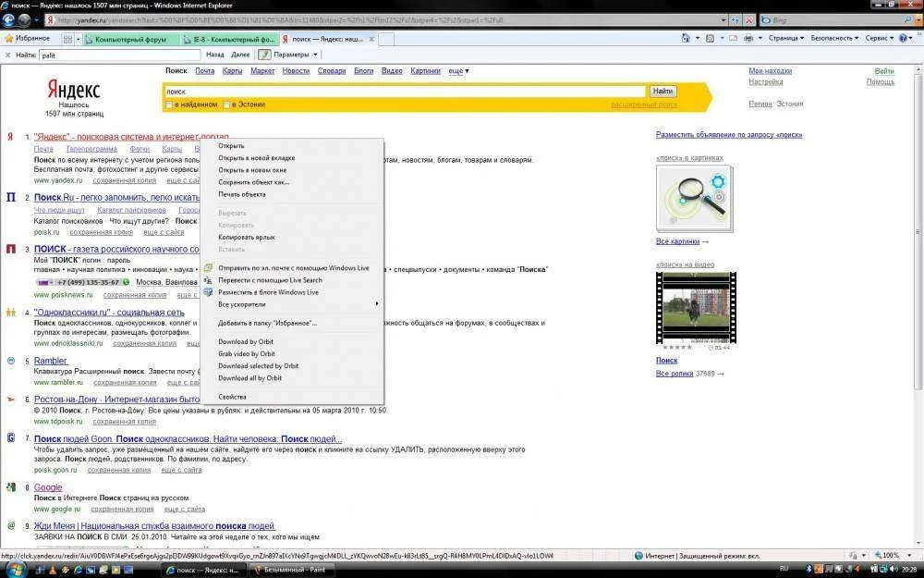Click the blog icon beside 'Разместить в блоге Windows Live'
Viewport: 924px width, 578px height.
(208, 292)
